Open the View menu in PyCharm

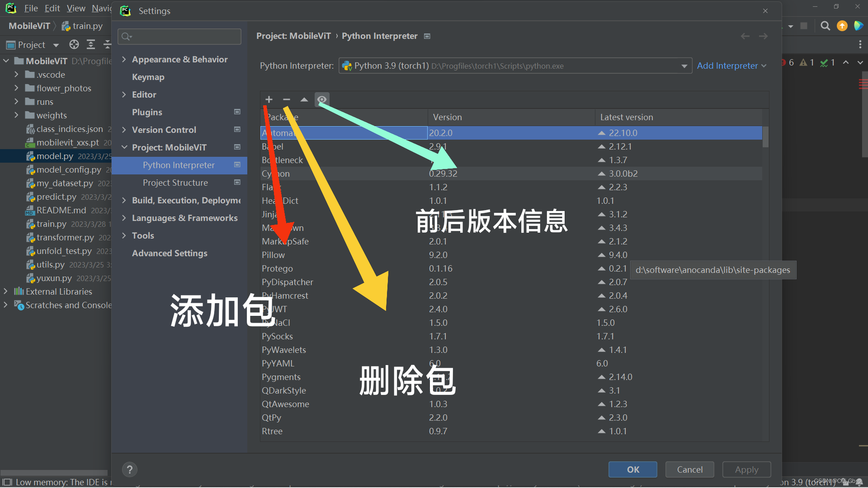(76, 8)
